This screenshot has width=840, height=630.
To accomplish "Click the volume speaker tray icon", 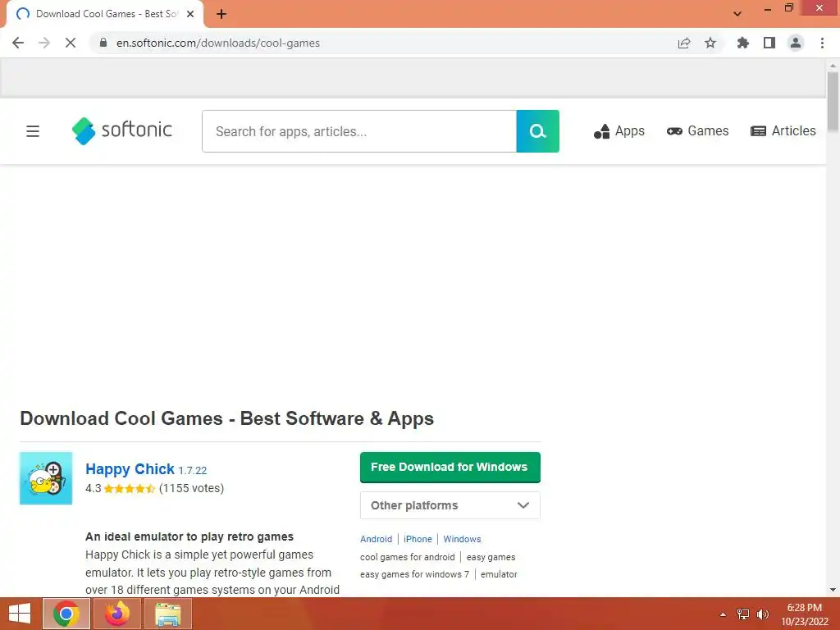I will coord(762,614).
